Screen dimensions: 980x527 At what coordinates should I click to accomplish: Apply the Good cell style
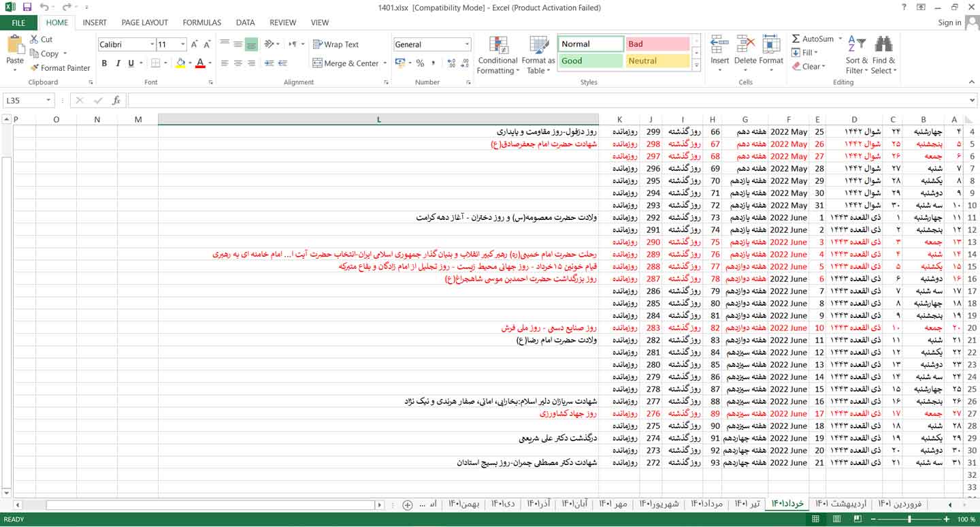coord(591,61)
